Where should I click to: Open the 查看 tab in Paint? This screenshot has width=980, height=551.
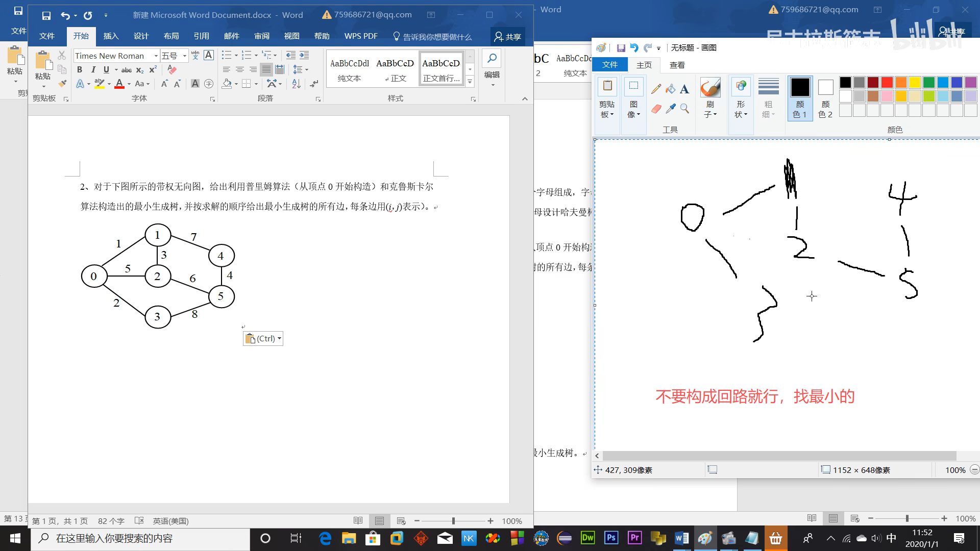pos(677,65)
